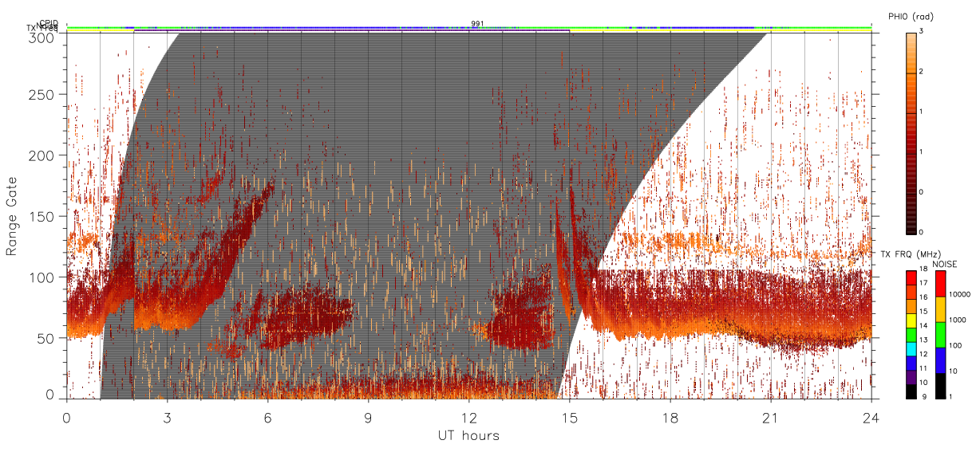Click the x-axis tick label 21
Viewport: 980px width, 452px height.
pyautogui.click(x=770, y=418)
